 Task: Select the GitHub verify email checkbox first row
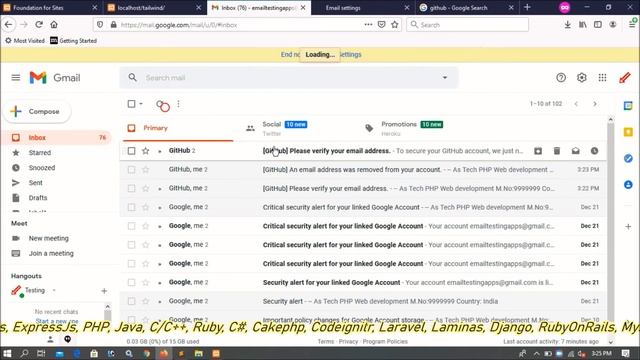pos(131,151)
